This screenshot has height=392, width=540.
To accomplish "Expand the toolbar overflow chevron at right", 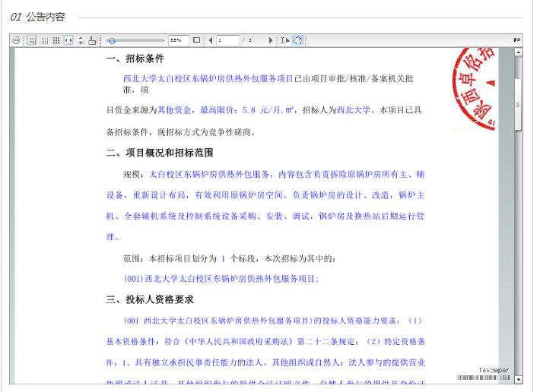I will [x=517, y=40].
